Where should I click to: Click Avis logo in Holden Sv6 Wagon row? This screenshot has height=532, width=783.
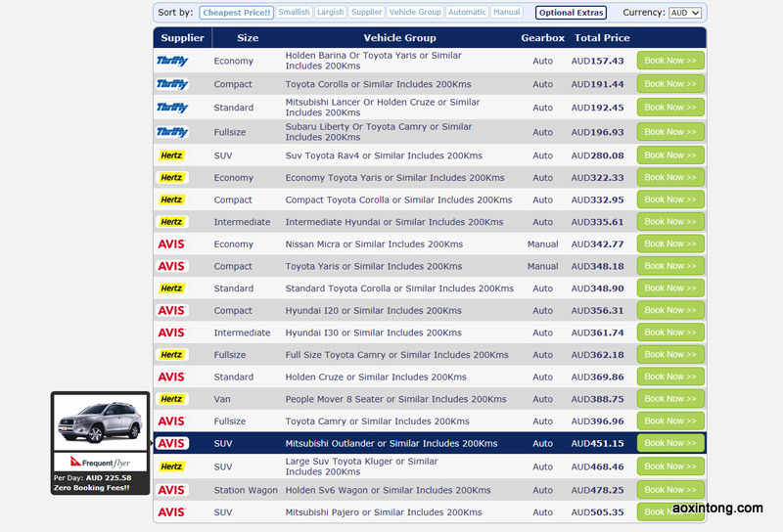tap(172, 490)
